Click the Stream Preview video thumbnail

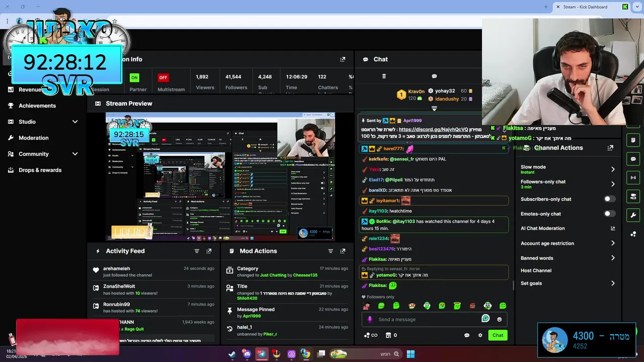(x=220, y=177)
